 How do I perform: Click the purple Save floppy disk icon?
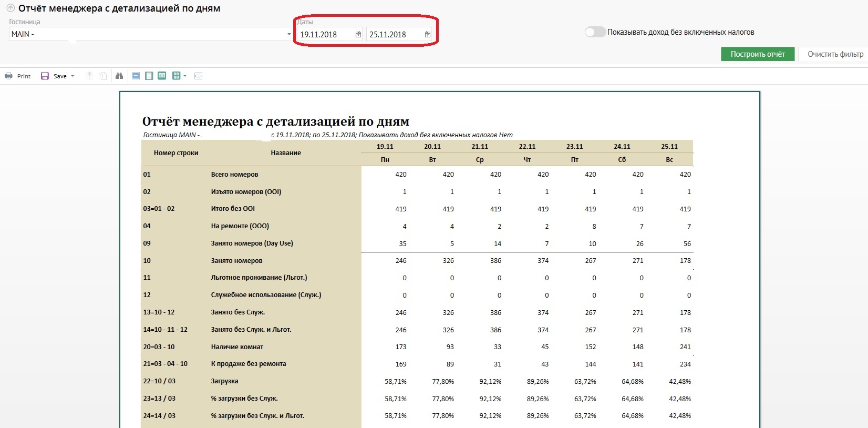(45, 76)
